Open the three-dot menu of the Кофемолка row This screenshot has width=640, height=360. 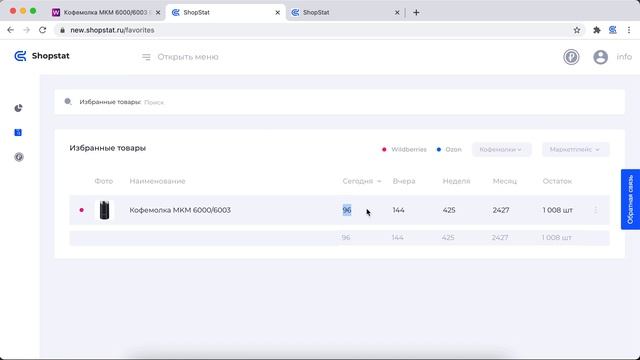[596, 210]
